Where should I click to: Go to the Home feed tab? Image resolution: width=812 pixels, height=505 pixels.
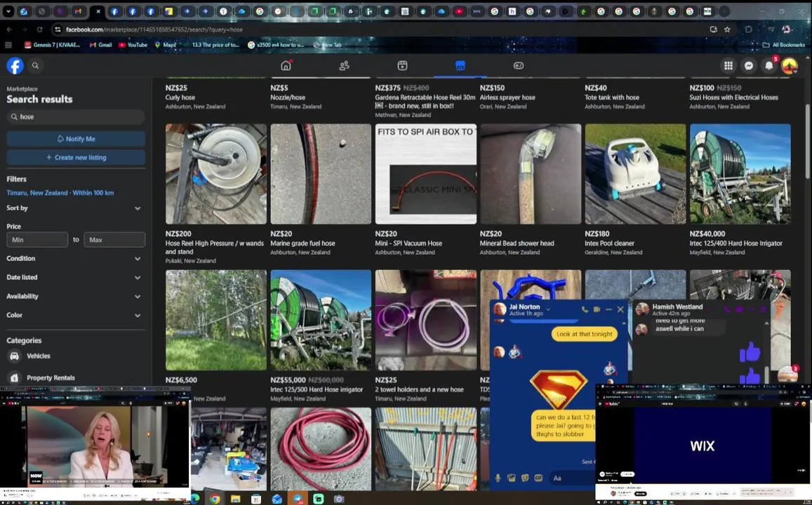click(x=286, y=66)
